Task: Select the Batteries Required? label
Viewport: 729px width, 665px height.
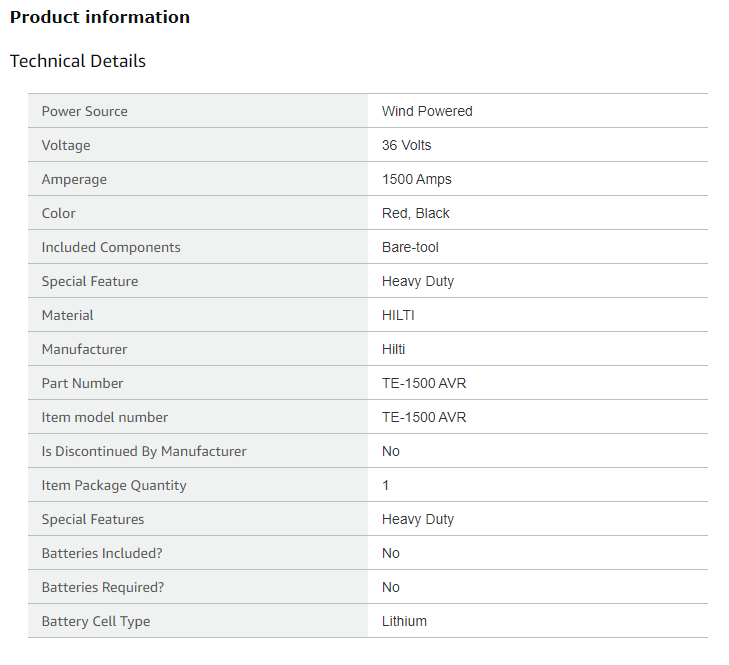Action: point(103,587)
